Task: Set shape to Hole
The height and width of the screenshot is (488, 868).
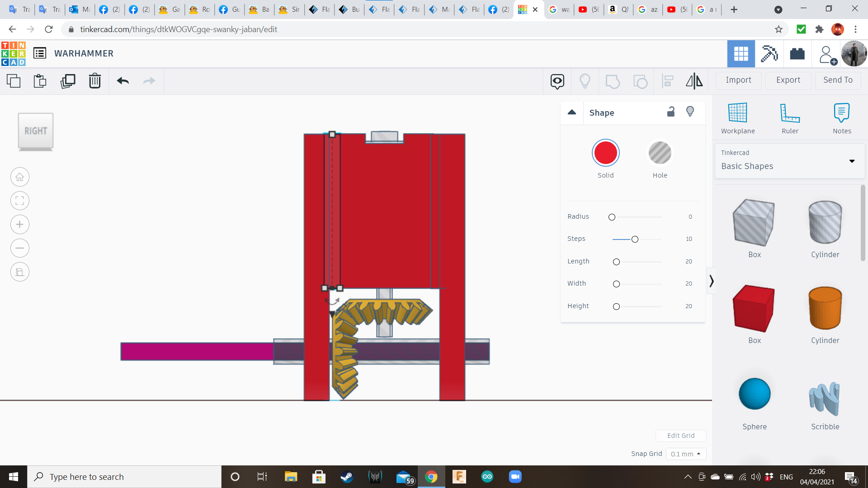Action: 660,153
